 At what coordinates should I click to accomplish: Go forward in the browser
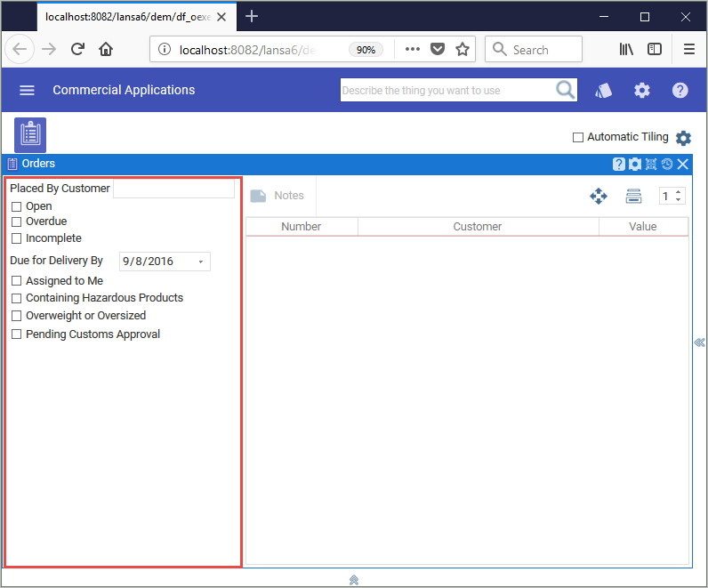tap(49, 49)
